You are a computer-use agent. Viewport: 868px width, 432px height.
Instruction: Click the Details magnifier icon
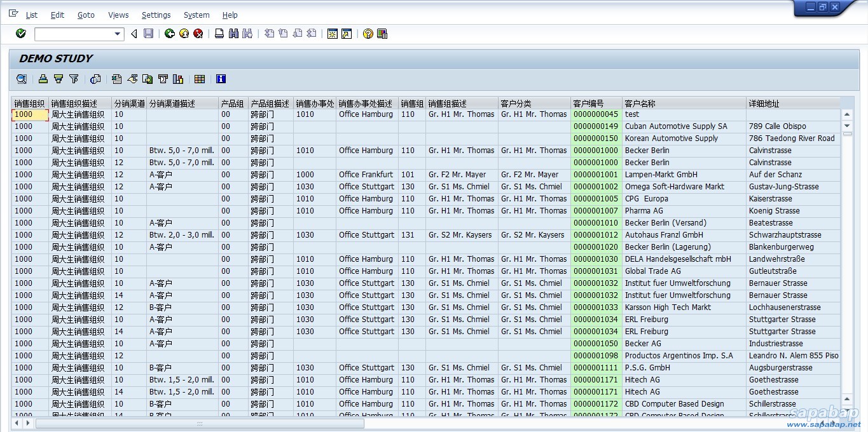(22, 79)
